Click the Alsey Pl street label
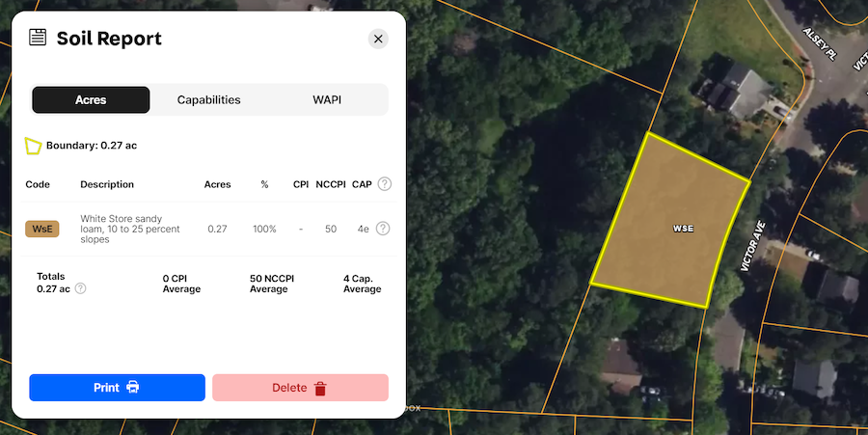Image resolution: width=868 pixels, height=435 pixels. [x=819, y=45]
